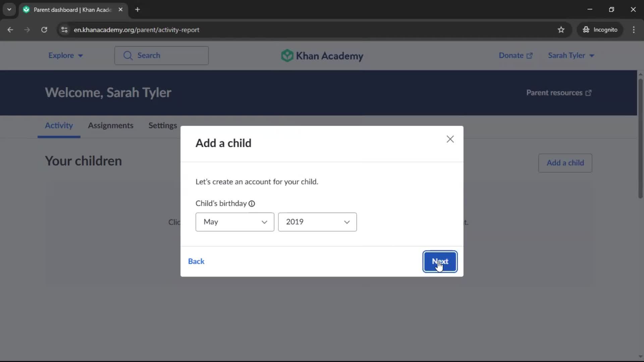Go Back in the dialog
This screenshot has height=362, width=644.
[196, 261]
